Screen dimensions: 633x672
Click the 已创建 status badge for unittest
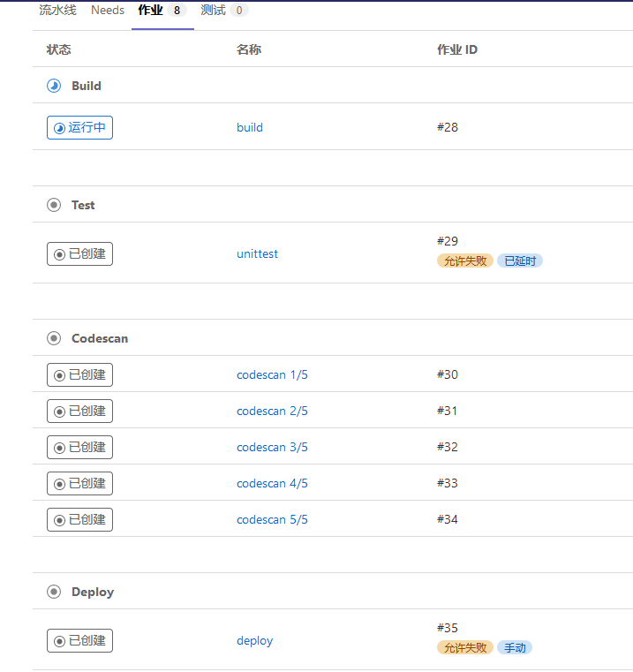coord(79,253)
